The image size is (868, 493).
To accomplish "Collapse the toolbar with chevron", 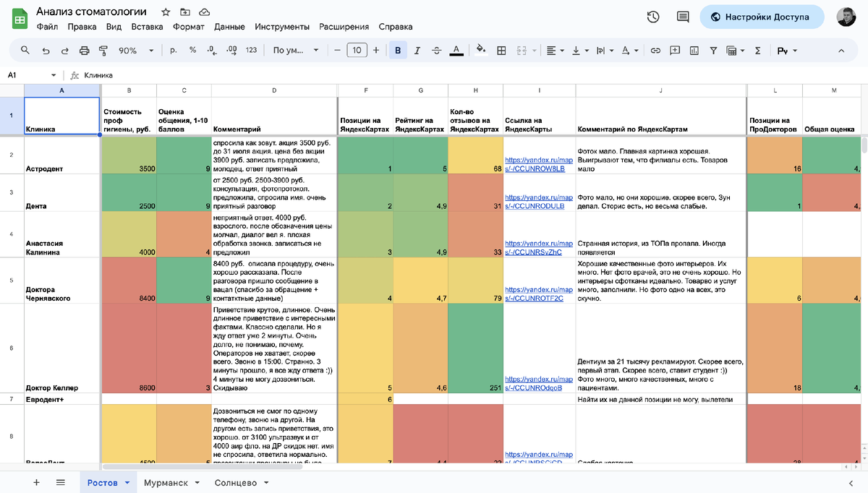I will pos(841,51).
